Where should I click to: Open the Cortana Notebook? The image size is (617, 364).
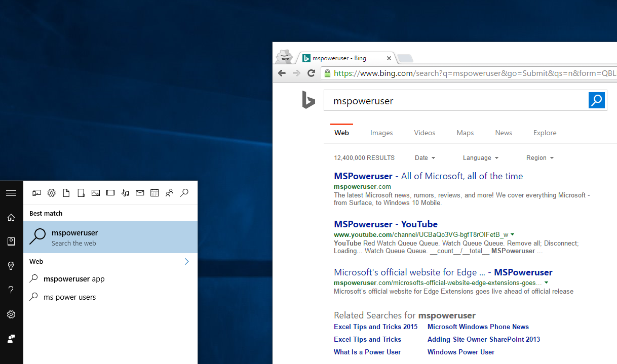(x=11, y=241)
